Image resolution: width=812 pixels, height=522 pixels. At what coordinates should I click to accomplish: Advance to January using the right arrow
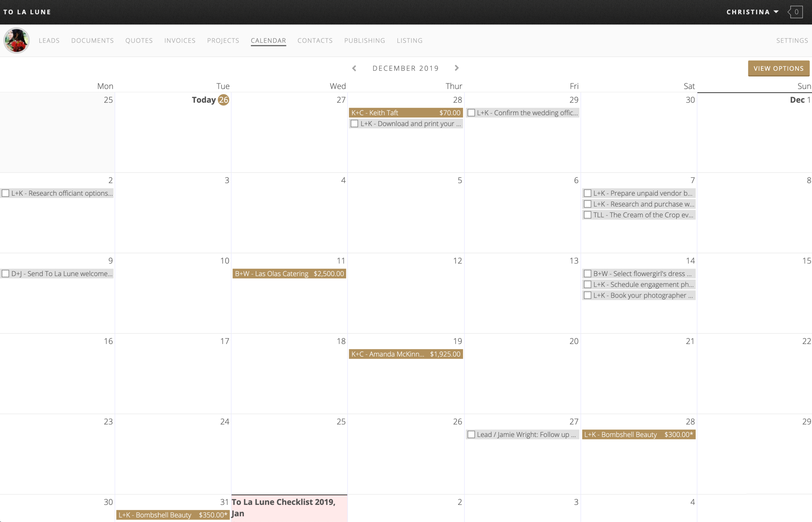pos(457,68)
